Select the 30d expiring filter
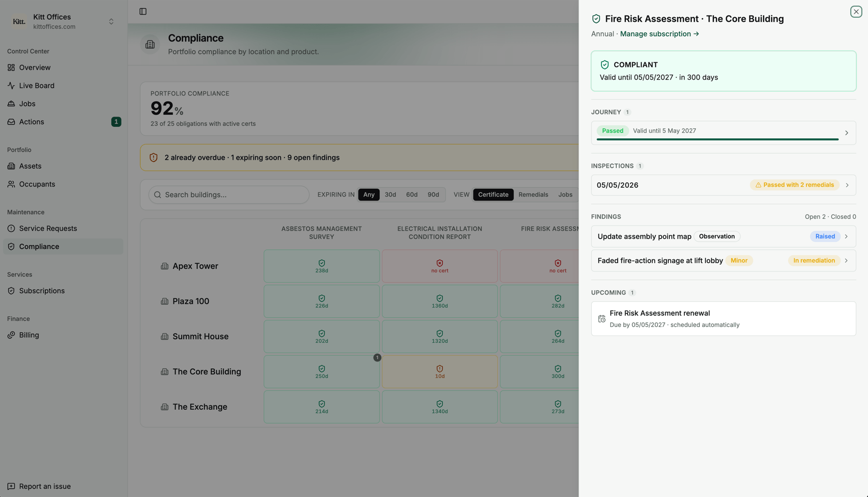This screenshot has width=868, height=497. 390,195
